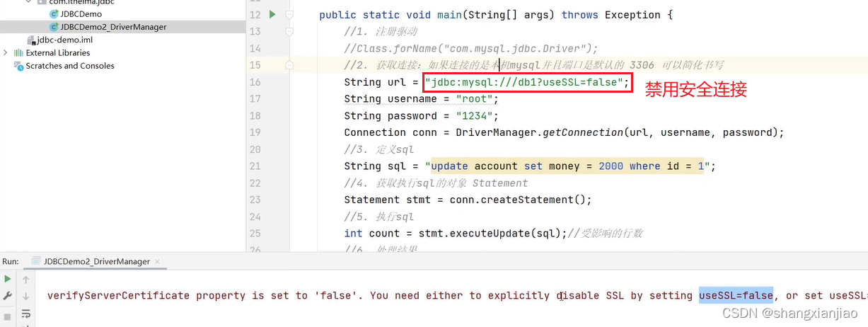Click 'Connection conn' declaration on line 19
The image size is (868, 327).
[x=392, y=132]
